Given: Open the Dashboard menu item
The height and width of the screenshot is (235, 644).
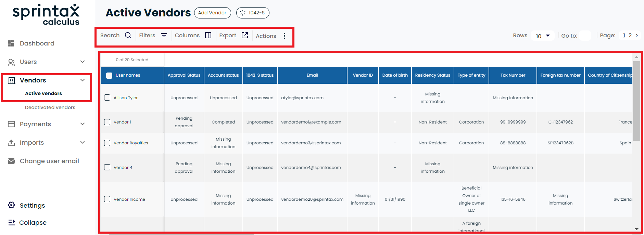Looking at the screenshot, I should [x=37, y=43].
